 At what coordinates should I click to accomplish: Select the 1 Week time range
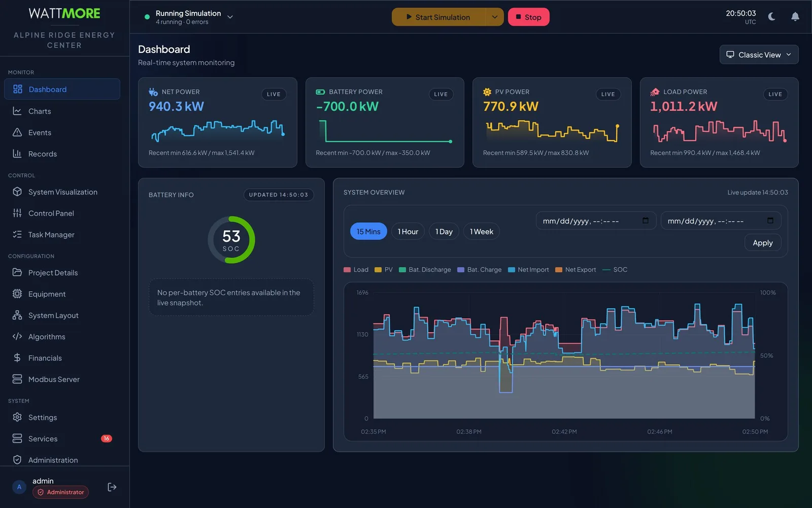click(482, 232)
